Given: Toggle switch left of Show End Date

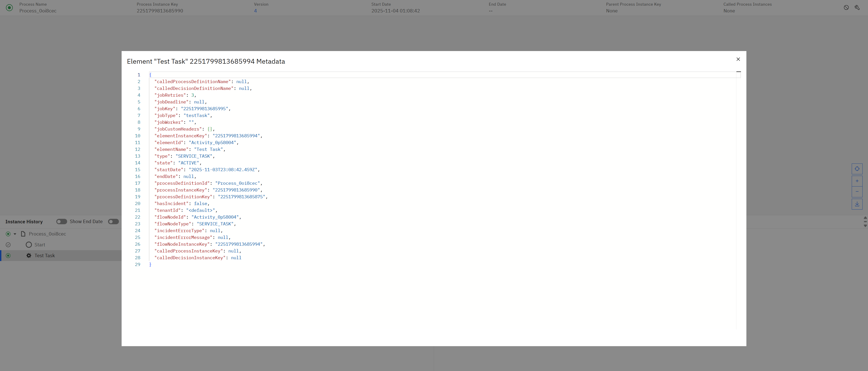Looking at the screenshot, I should 61,222.
